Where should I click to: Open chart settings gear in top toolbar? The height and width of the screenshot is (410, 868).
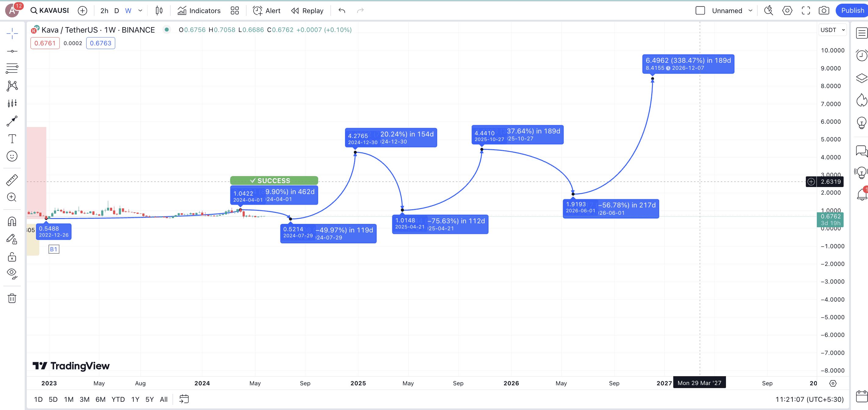pyautogui.click(x=787, y=10)
